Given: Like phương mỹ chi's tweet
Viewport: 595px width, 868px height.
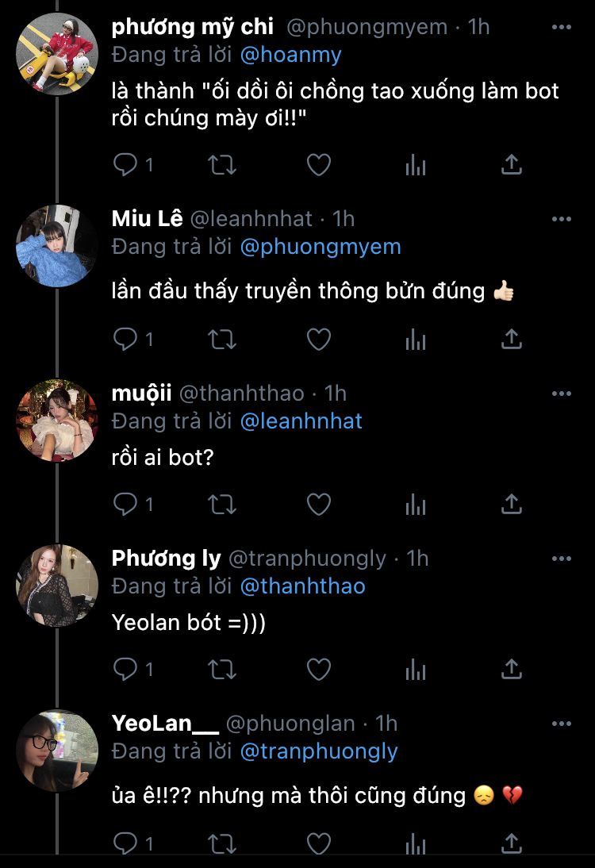Looking at the screenshot, I should tap(318, 165).
